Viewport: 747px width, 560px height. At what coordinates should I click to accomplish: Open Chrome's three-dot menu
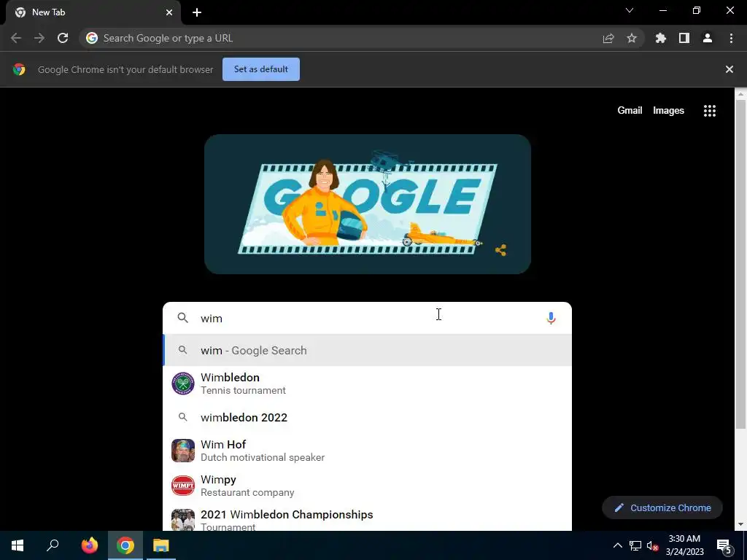coord(731,38)
